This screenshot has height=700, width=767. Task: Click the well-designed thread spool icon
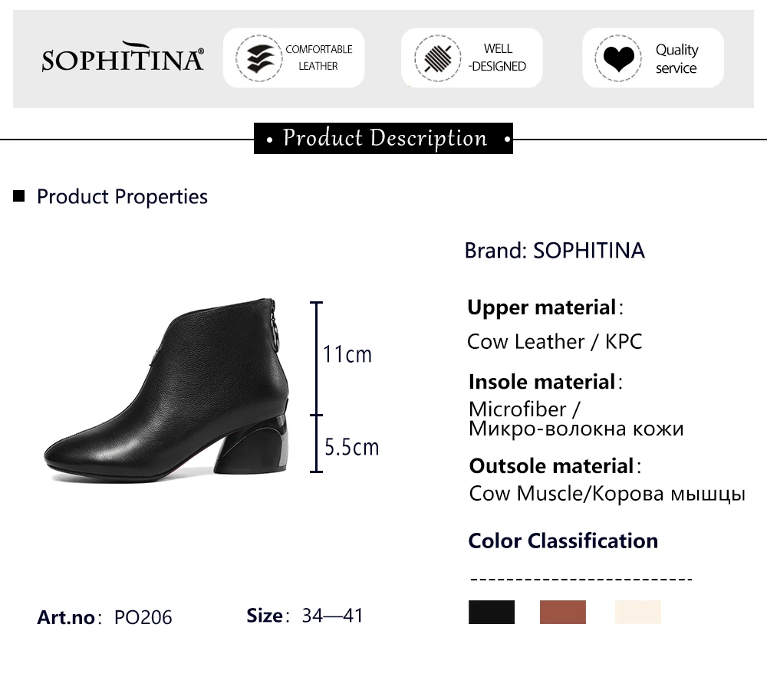[x=438, y=58]
